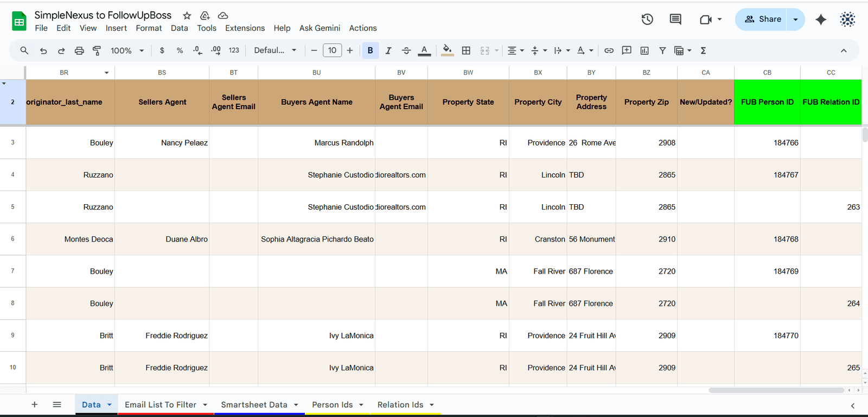The image size is (868, 417).
Task: Click the print icon
Action: 79,50
